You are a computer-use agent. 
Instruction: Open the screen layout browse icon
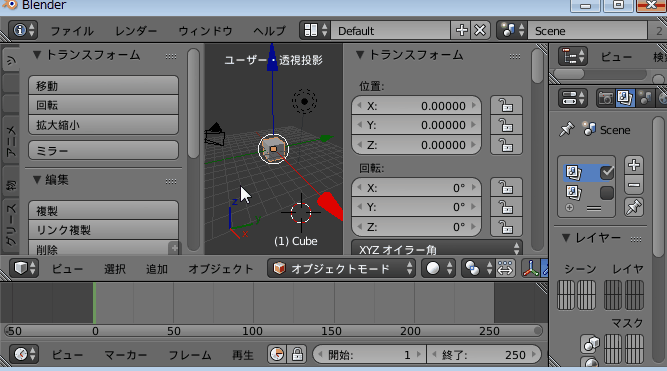pyautogui.click(x=315, y=30)
